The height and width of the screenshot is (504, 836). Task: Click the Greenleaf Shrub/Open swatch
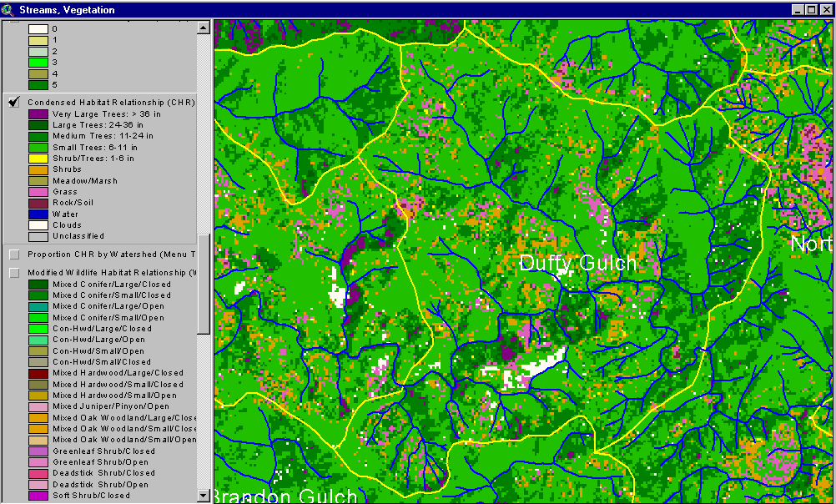pos(38,462)
